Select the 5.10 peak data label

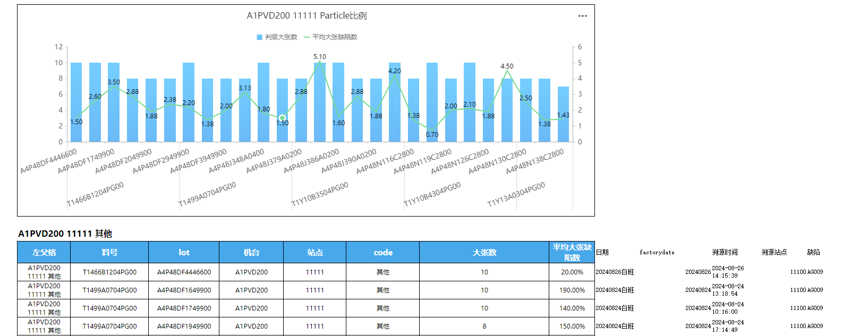tap(320, 57)
